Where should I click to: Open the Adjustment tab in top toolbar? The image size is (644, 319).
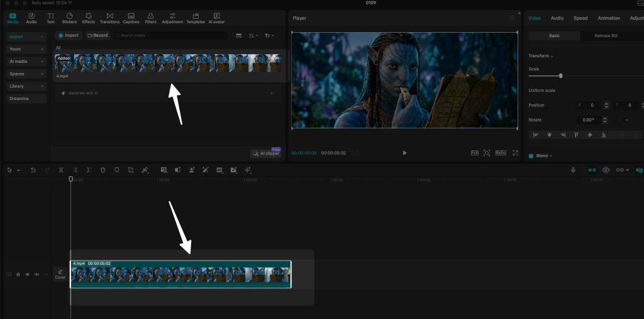coord(172,18)
